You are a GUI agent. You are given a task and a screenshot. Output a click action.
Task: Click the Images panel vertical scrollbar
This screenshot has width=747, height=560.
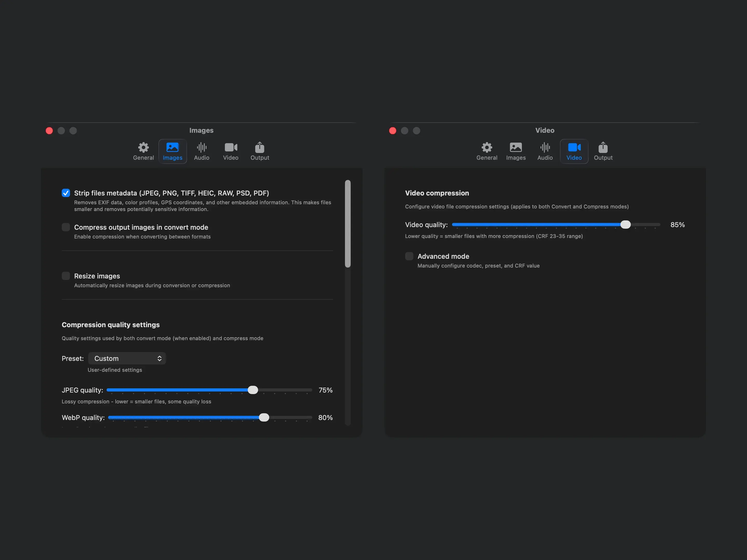348,224
